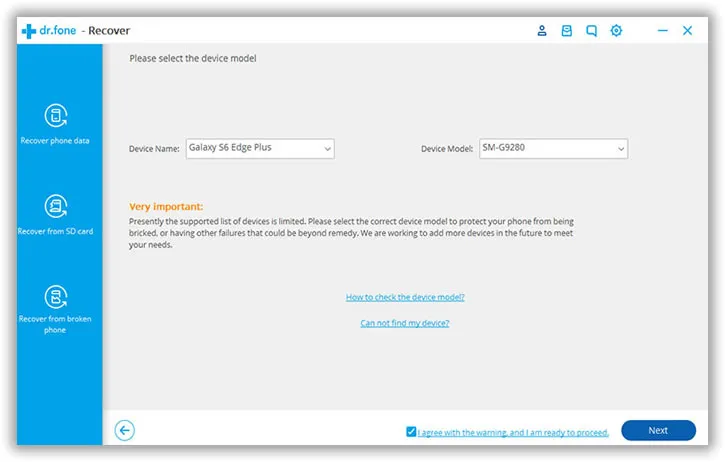
Task: Click the supported devices warning paragraph
Action: 351,233
